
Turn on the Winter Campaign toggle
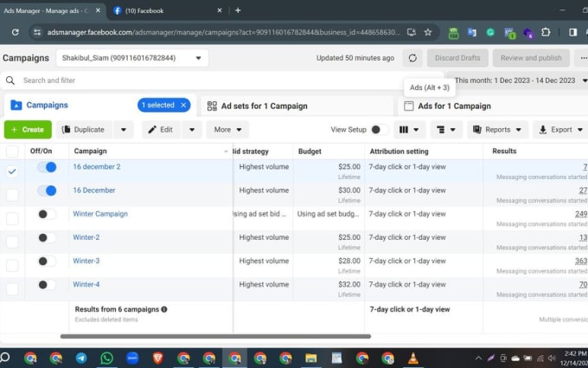[47, 214]
